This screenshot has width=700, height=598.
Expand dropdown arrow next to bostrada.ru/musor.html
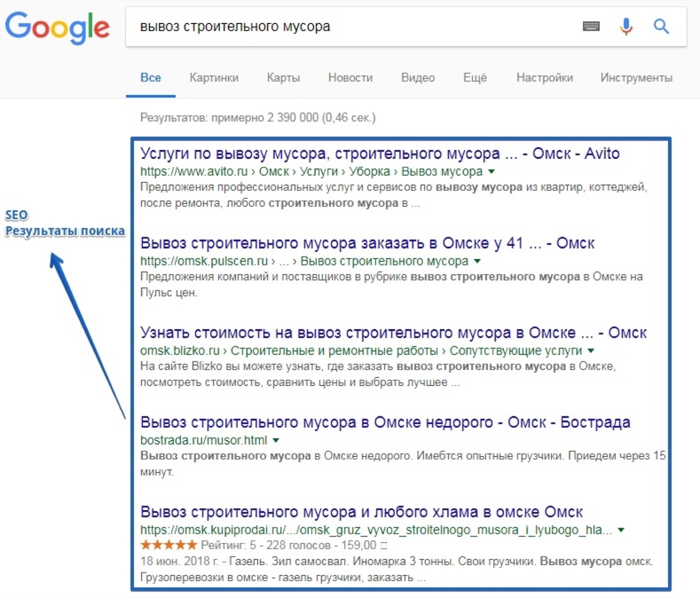pyautogui.click(x=276, y=440)
